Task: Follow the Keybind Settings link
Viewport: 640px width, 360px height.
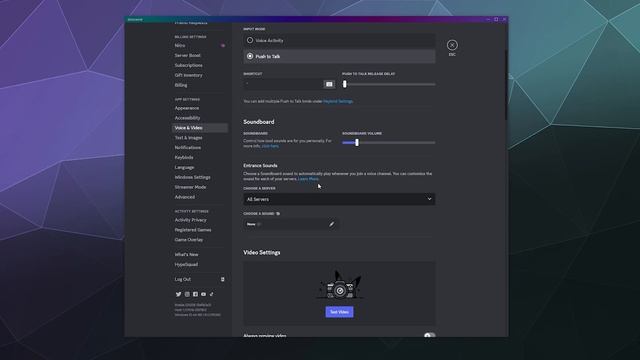Action: click(x=338, y=101)
